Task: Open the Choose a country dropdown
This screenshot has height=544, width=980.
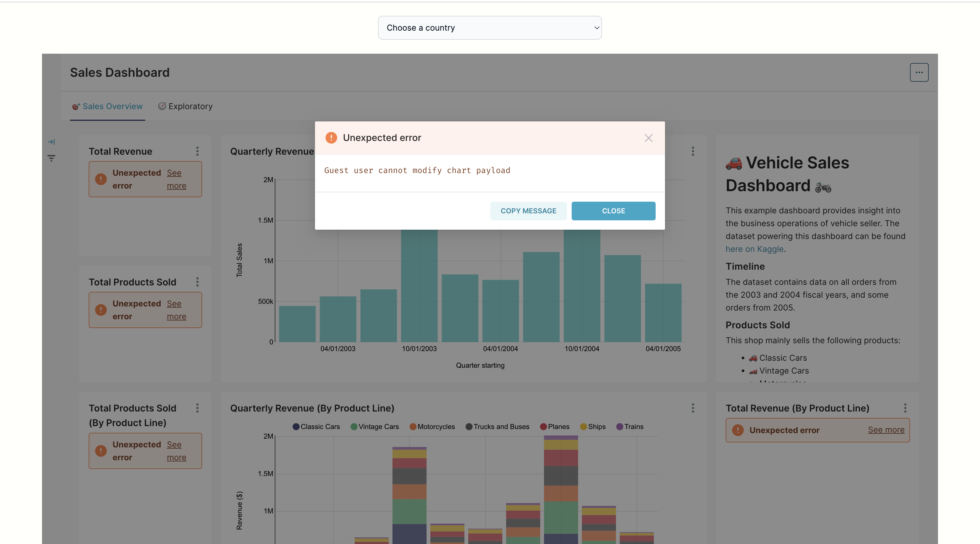Action: pyautogui.click(x=490, y=28)
